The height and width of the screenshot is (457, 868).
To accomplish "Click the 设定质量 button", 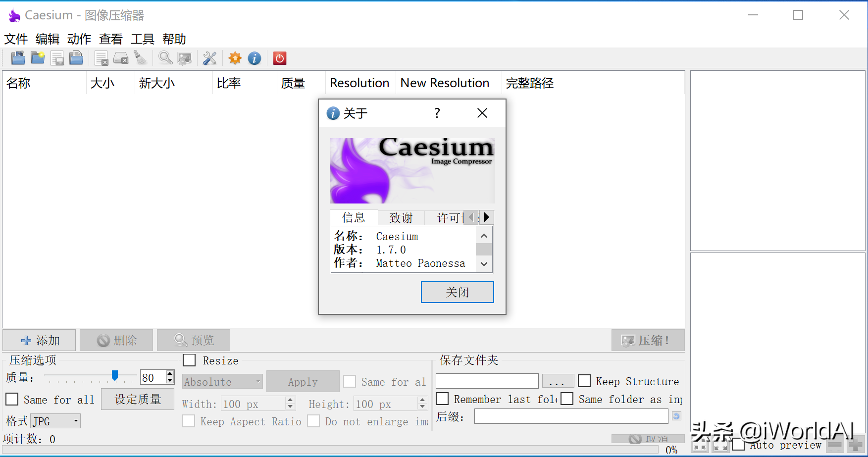I will point(138,399).
